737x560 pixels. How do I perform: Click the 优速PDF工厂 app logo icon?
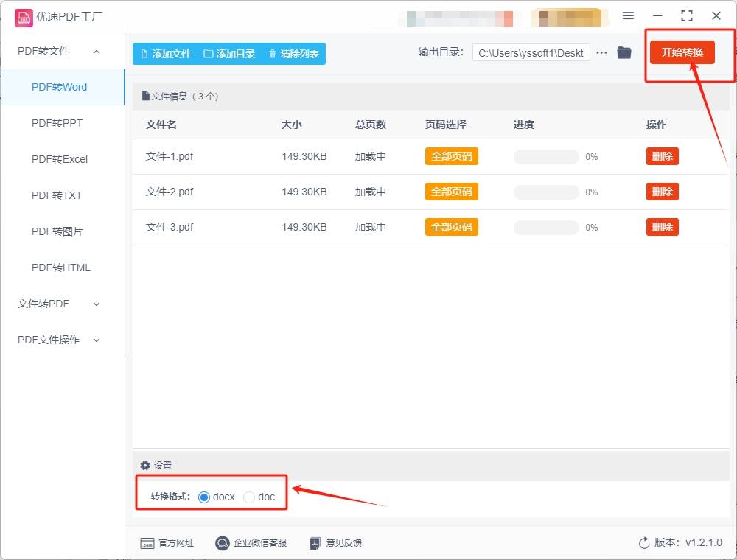pos(24,18)
